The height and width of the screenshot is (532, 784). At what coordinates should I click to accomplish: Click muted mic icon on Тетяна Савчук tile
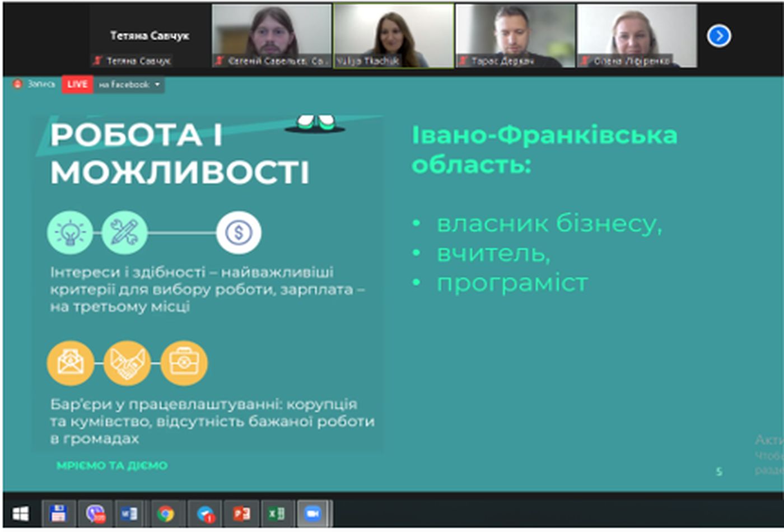point(98,60)
